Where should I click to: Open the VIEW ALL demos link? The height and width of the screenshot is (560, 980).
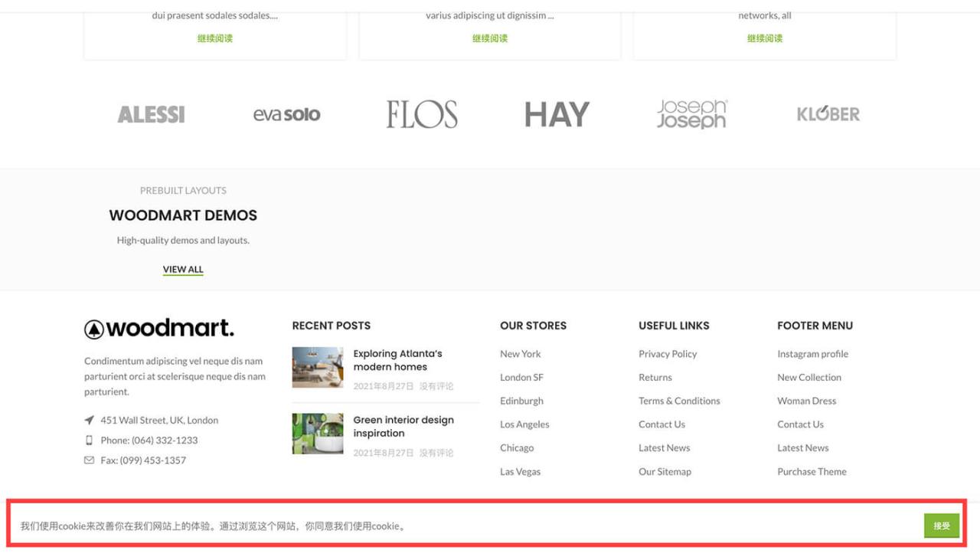point(182,269)
